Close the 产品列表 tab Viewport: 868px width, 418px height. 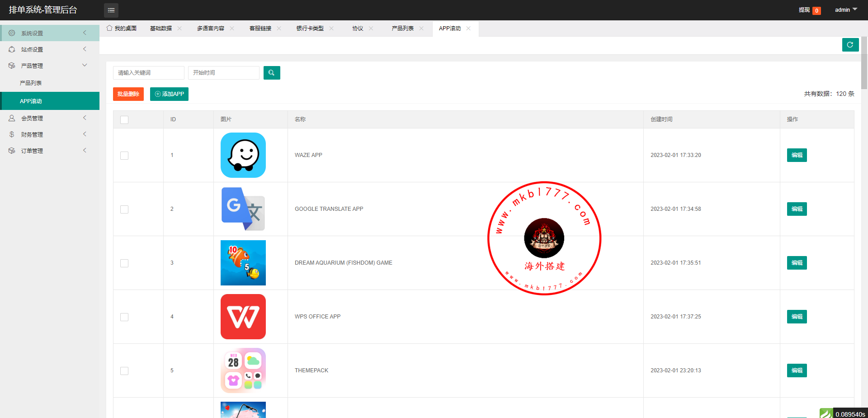[421, 28]
